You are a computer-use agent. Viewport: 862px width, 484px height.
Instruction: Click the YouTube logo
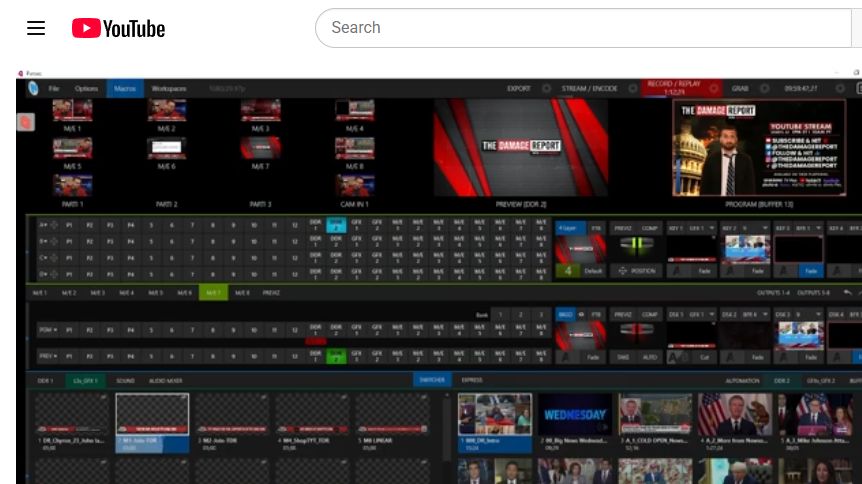tap(118, 29)
